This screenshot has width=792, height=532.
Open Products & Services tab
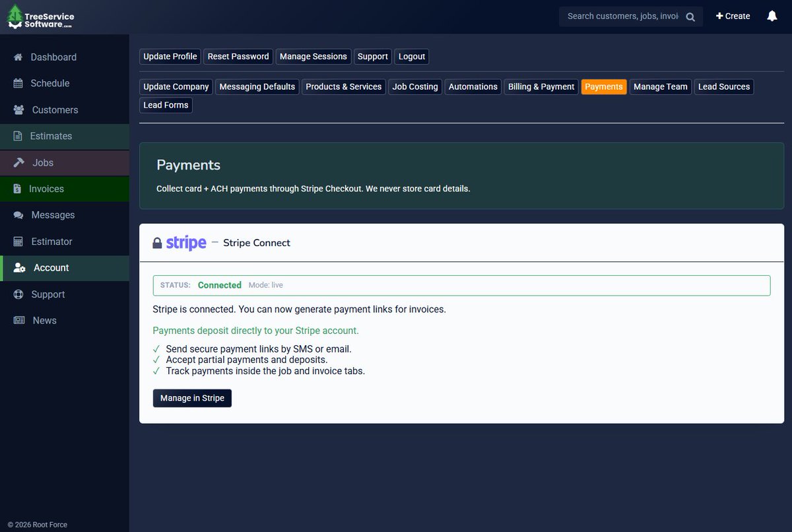[x=344, y=87]
